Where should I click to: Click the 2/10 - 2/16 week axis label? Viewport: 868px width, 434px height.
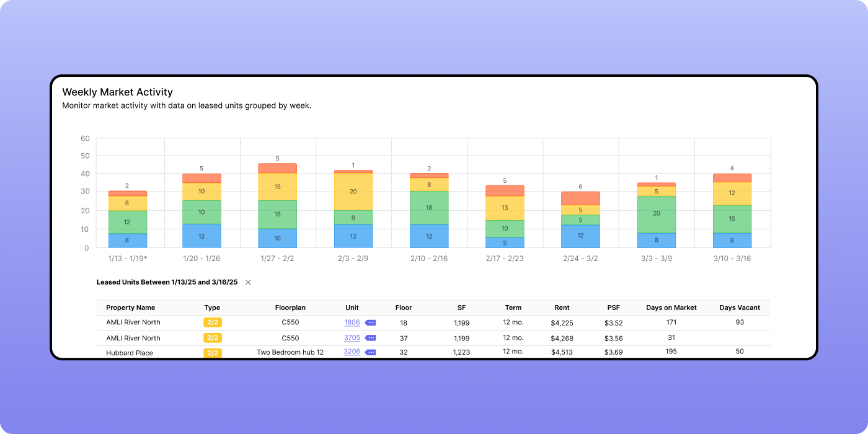click(429, 259)
